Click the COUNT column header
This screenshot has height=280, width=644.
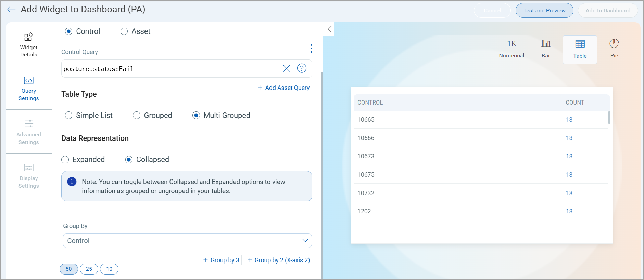pyautogui.click(x=575, y=103)
